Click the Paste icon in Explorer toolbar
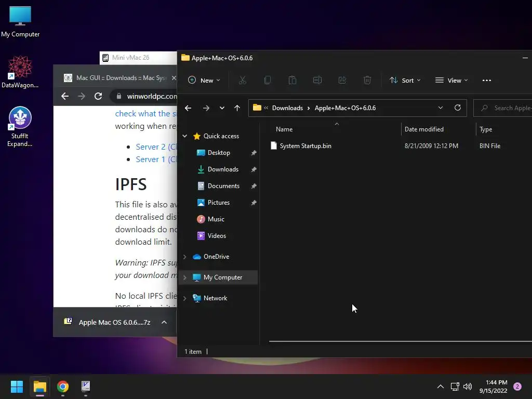The image size is (532, 399). click(292, 81)
